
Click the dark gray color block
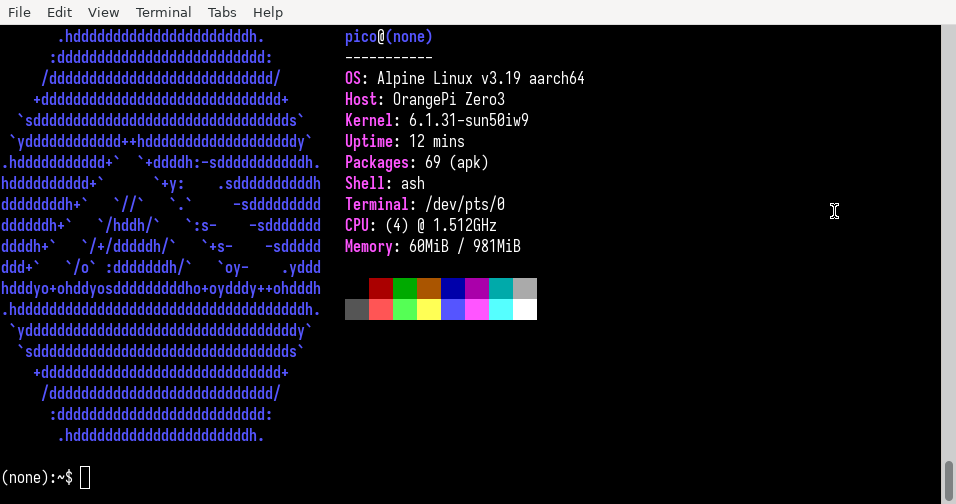click(357, 310)
